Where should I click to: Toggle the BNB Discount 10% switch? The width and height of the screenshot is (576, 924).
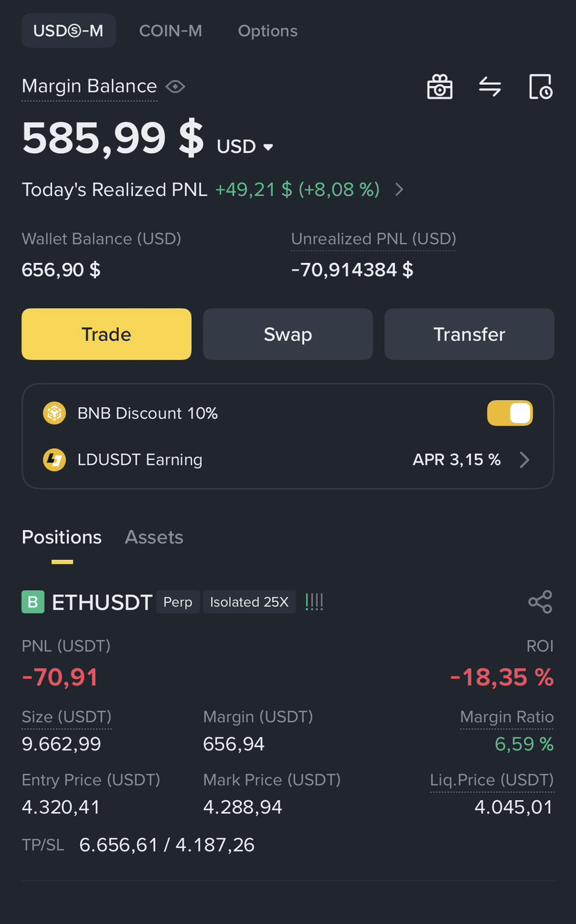(x=510, y=413)
